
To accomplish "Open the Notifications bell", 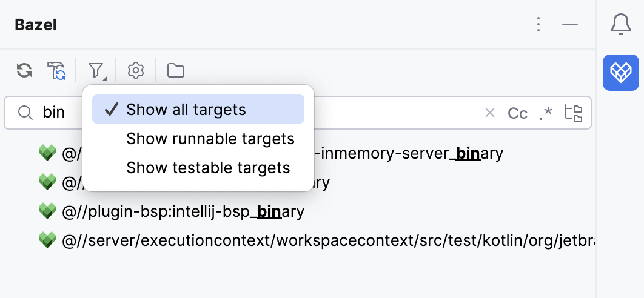I will 620,25.
